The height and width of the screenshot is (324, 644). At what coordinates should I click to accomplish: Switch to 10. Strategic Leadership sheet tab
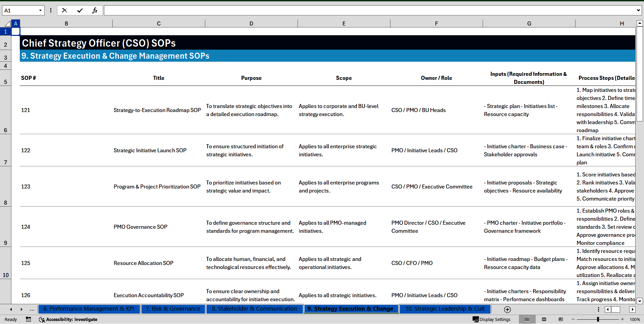(x=445, y=309)
